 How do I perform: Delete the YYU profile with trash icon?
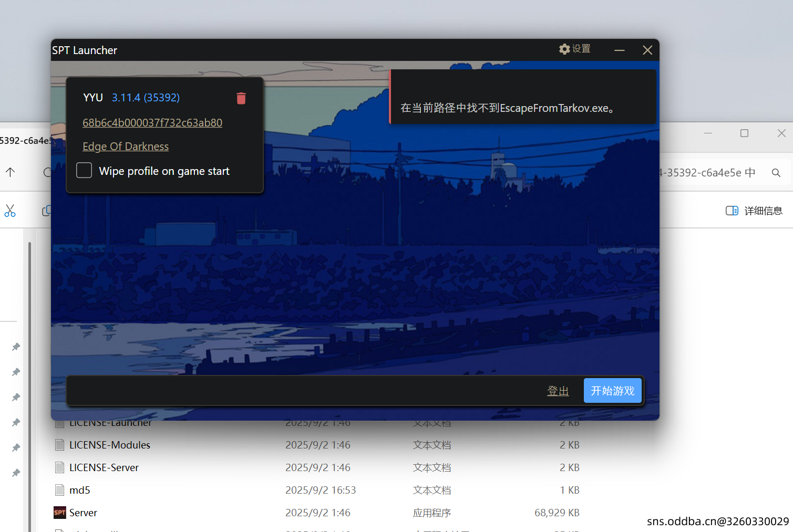tap(241, 98)
